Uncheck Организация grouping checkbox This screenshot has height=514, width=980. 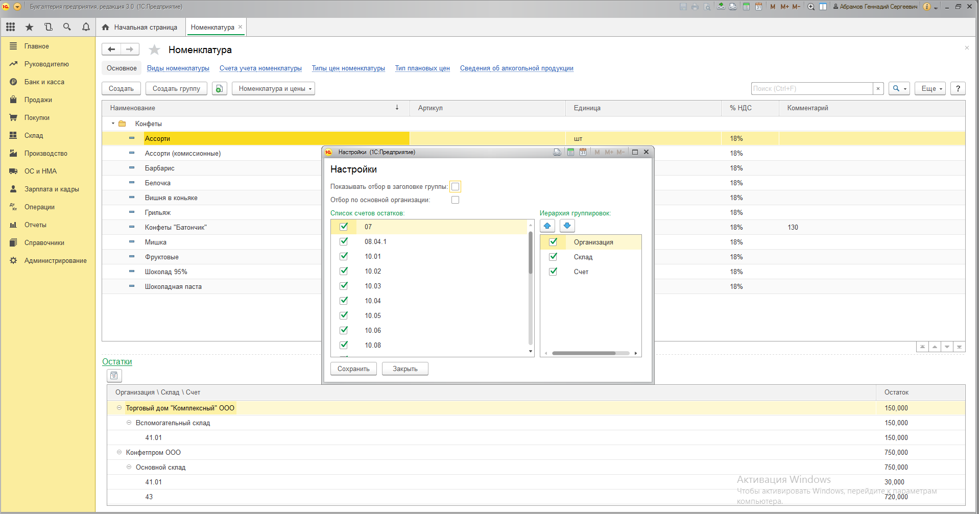[553, 242]
